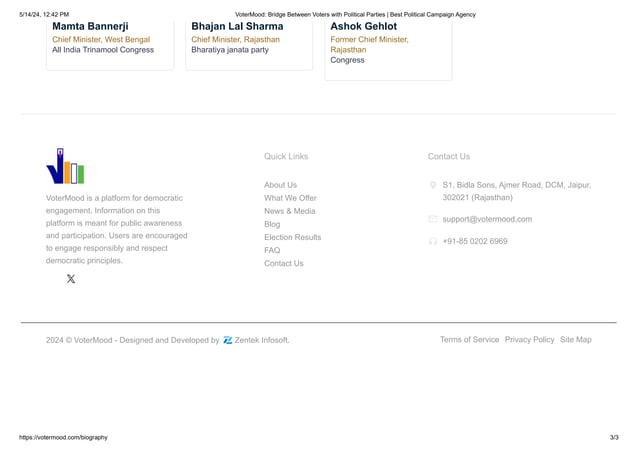Click the headset phone icon
The height and width of the screenshot is (451, 638).
coord(433,241)
